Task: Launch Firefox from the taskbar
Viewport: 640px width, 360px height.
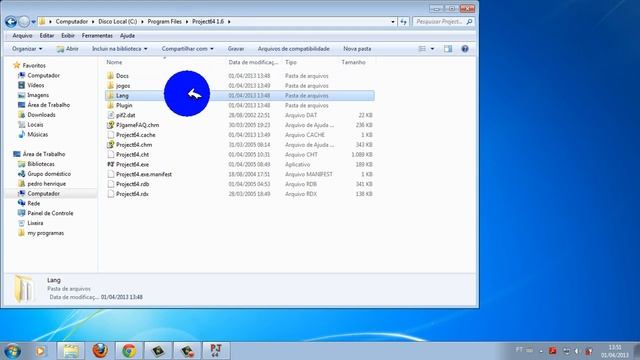Action: [x=100, y=351]
